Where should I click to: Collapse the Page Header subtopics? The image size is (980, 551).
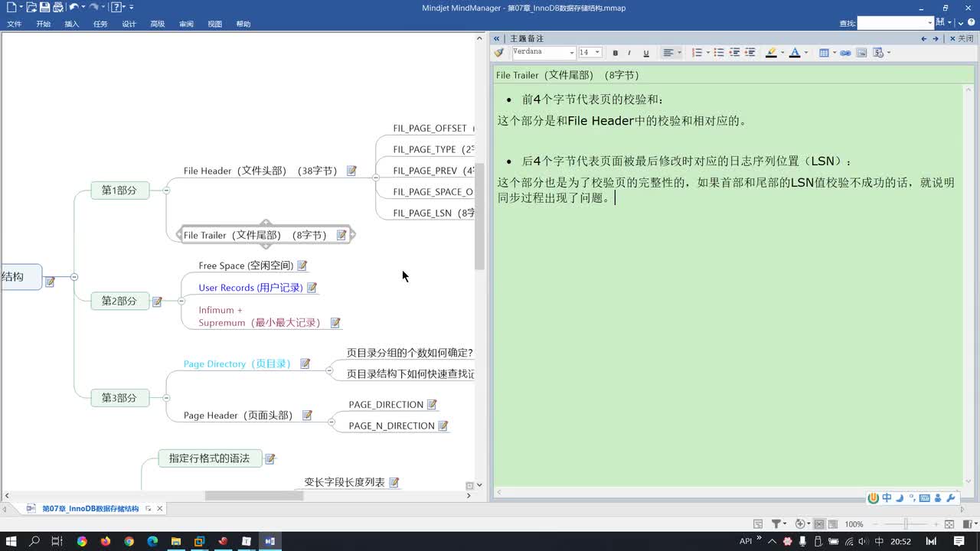tap(332, 422)
